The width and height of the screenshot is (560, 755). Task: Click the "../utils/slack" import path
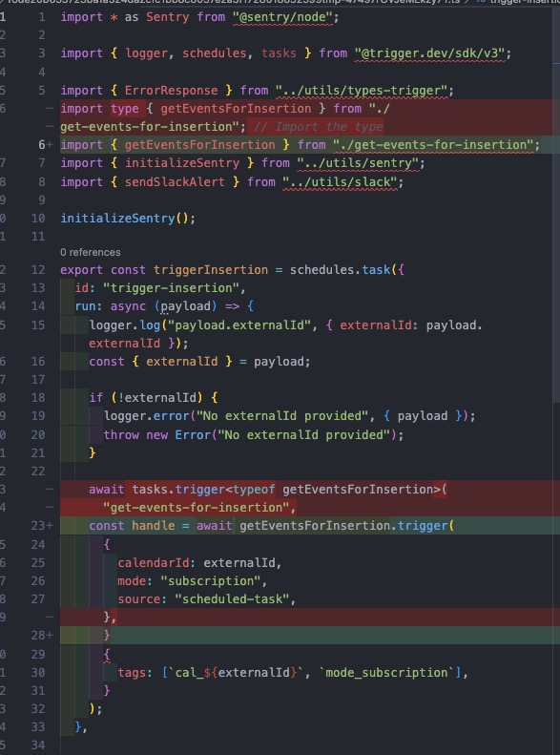341,182
